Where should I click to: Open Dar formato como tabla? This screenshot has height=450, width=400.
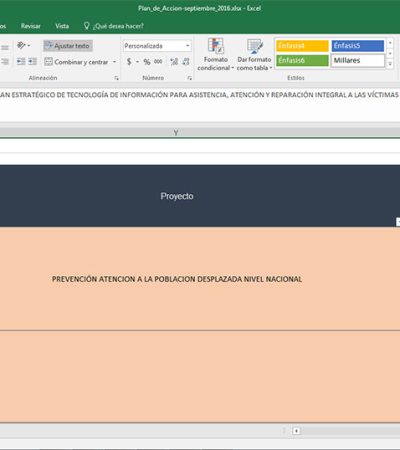pos(254,54)
